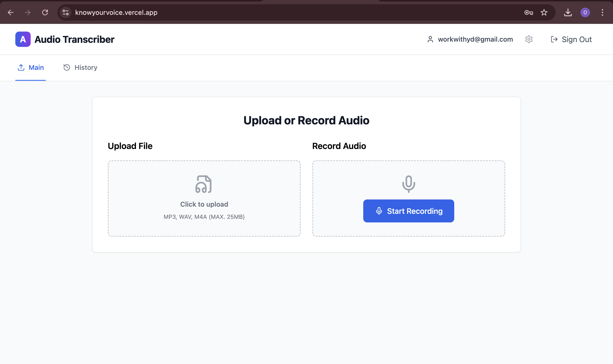Open settings via the gear icon
613x364 pixels.
click(x=529, y=39)
